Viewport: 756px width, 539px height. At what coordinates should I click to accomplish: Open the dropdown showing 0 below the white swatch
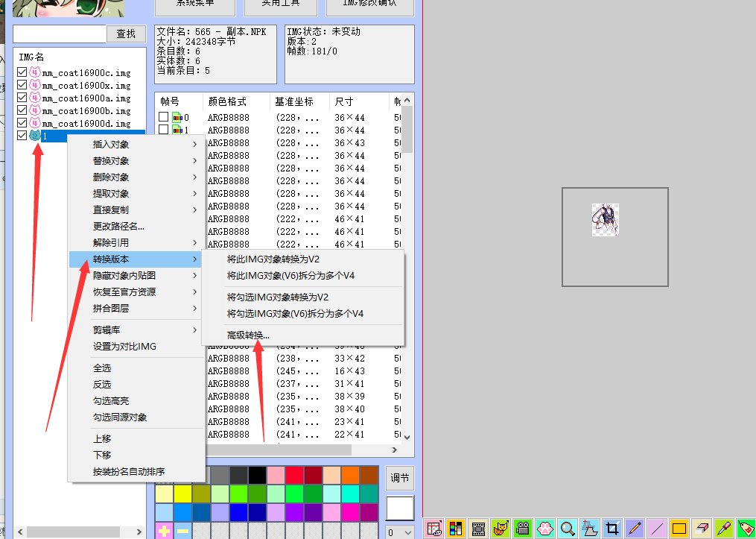click(x=400, y=532)
